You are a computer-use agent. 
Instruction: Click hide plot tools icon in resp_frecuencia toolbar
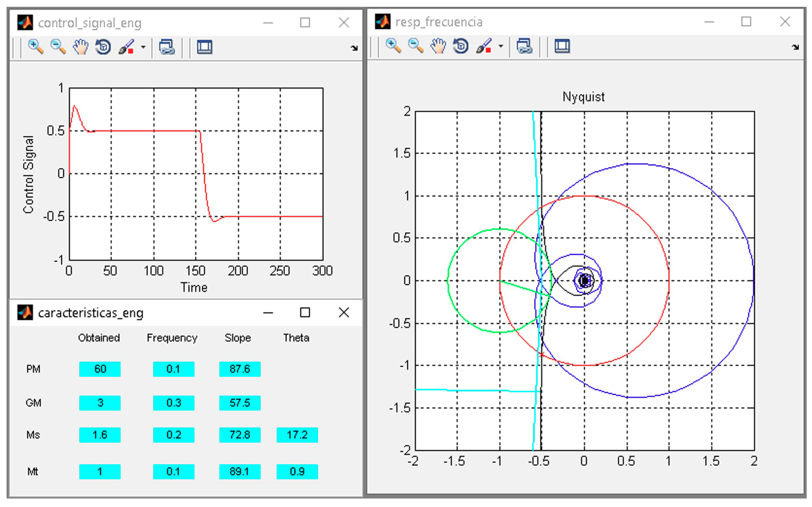point(562,46)
